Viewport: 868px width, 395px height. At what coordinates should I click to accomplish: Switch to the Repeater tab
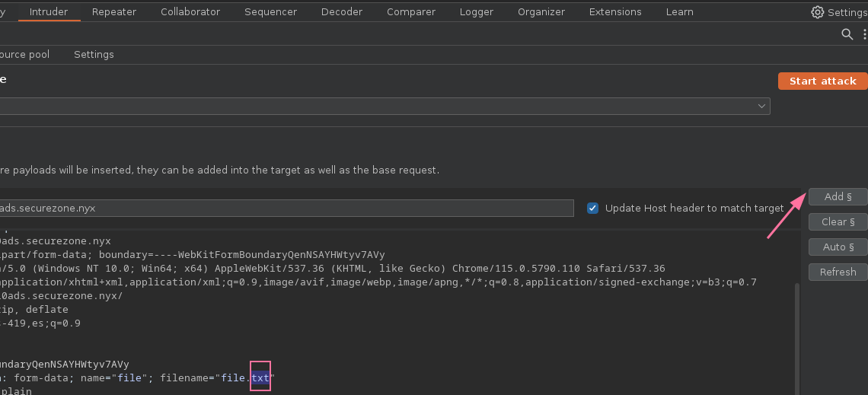pos(114,12)
